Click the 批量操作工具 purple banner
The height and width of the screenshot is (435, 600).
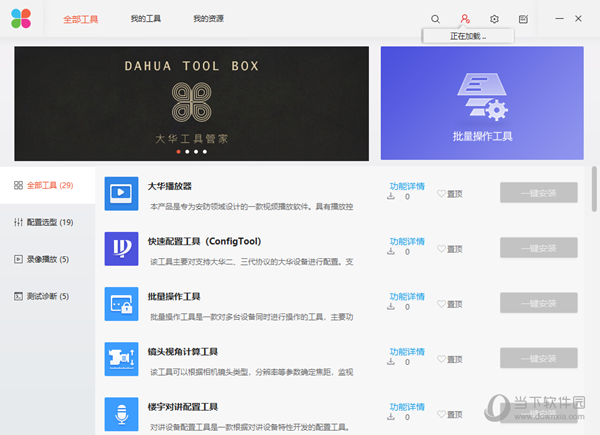[482, 105]
